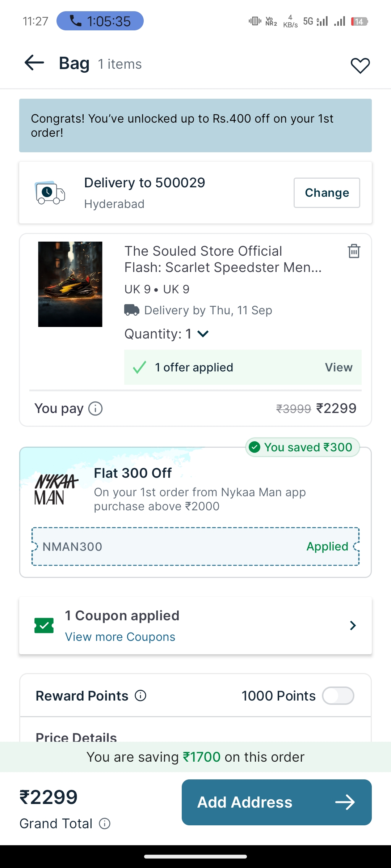391x868 pixels.
Task: Tap the back arrow icon
Action: pos(34,63)
